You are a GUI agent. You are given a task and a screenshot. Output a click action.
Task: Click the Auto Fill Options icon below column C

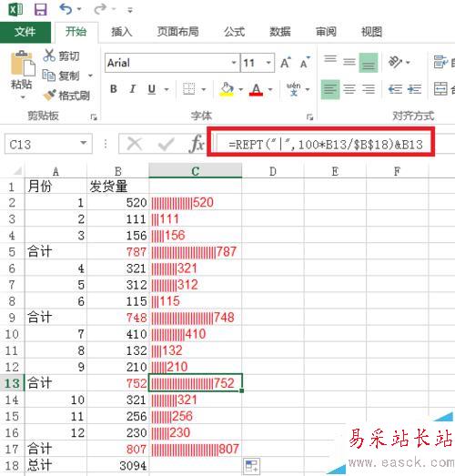251,466
